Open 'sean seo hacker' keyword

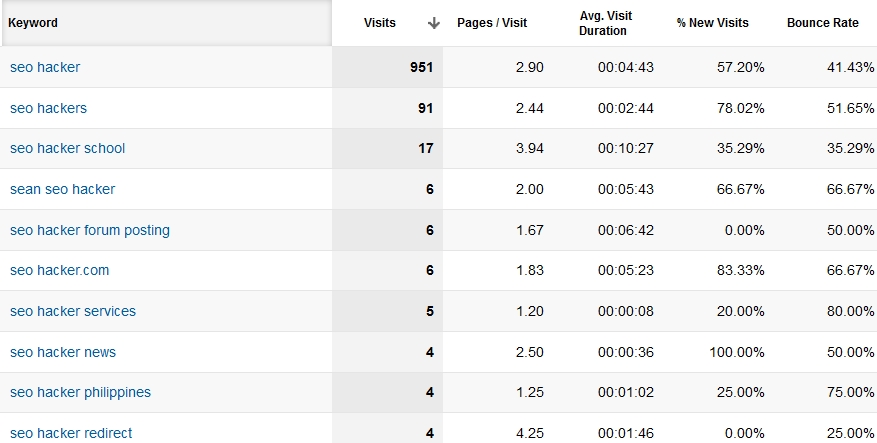tap(62, 189)
